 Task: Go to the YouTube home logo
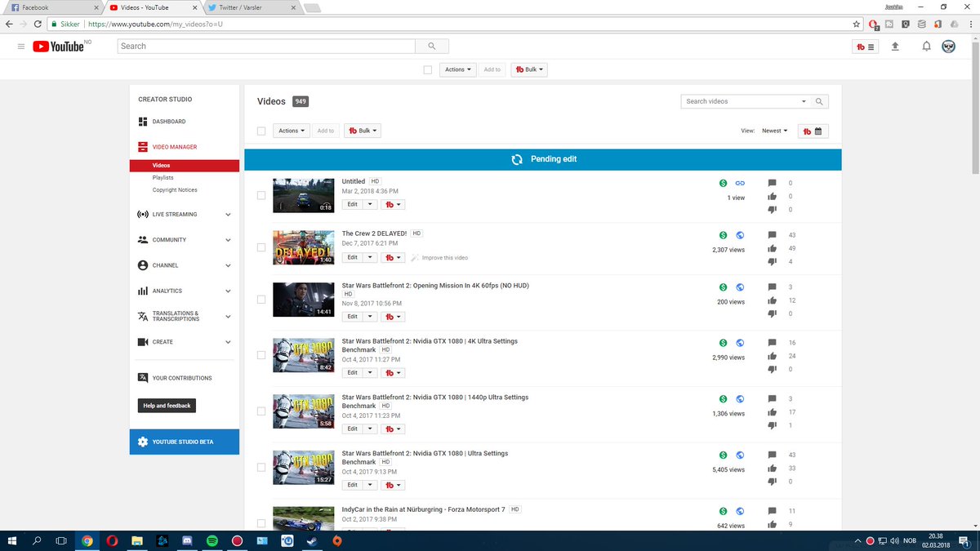(x=58, y=47)
